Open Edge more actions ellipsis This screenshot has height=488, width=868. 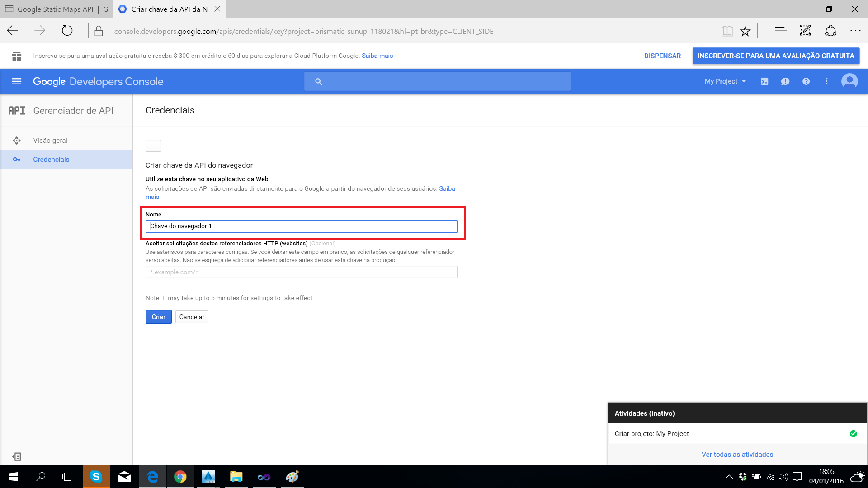tap(855, 31)
